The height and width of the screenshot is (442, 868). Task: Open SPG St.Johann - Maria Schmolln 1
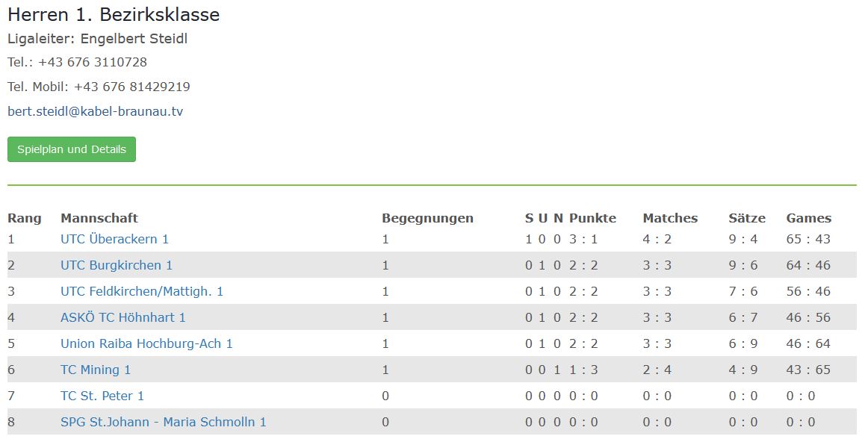coord(164,422)
